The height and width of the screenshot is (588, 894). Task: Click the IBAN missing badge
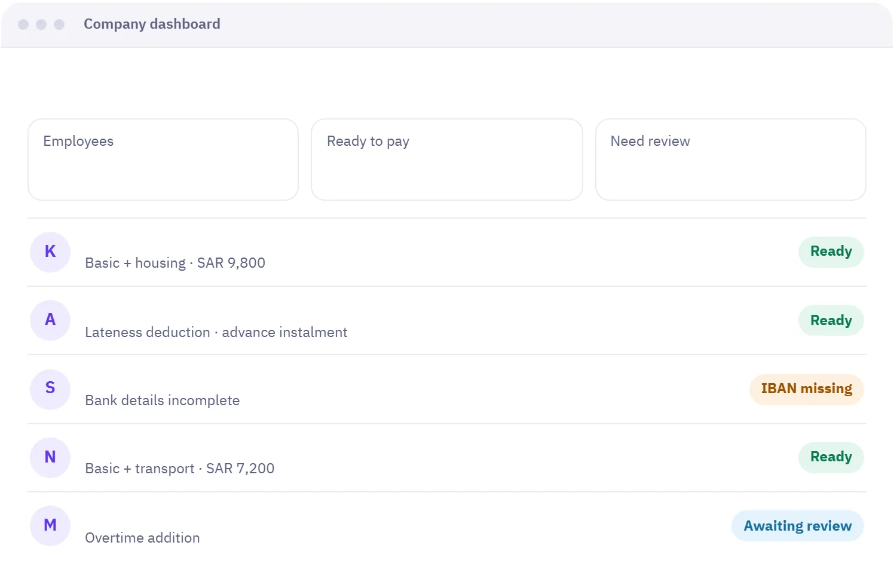click(x=806, y=389)
